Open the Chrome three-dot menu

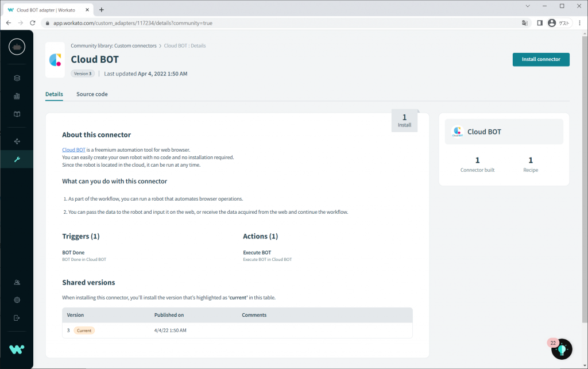tap(580, 23)
